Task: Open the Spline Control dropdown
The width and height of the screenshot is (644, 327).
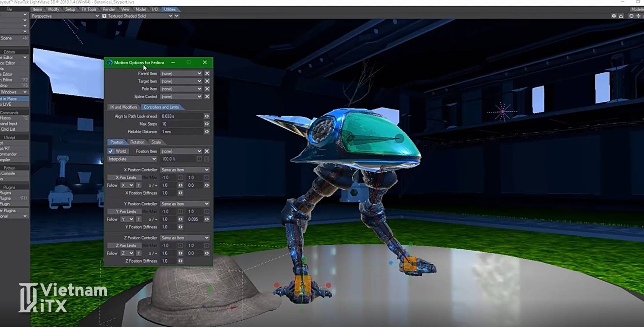Action: click(x=181, y=97)
